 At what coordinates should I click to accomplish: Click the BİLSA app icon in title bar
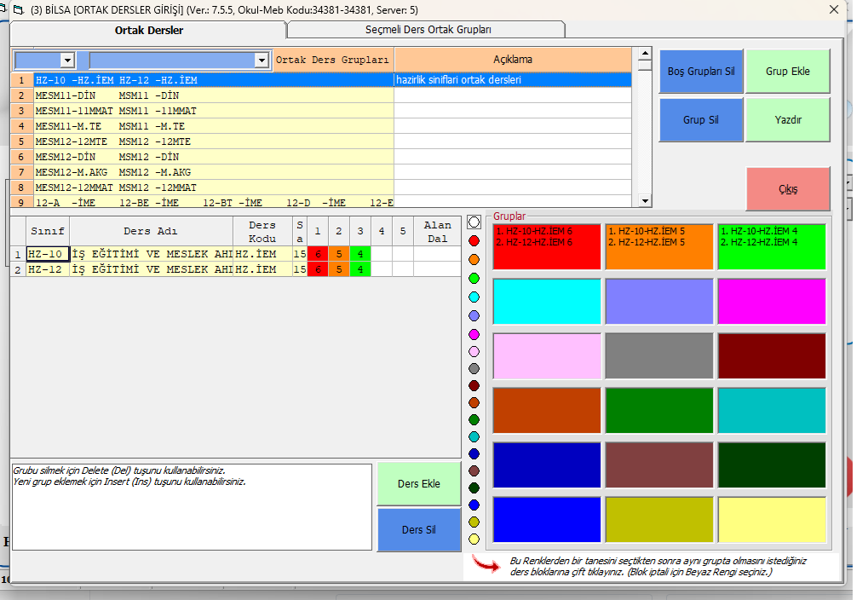coord(17,9)
